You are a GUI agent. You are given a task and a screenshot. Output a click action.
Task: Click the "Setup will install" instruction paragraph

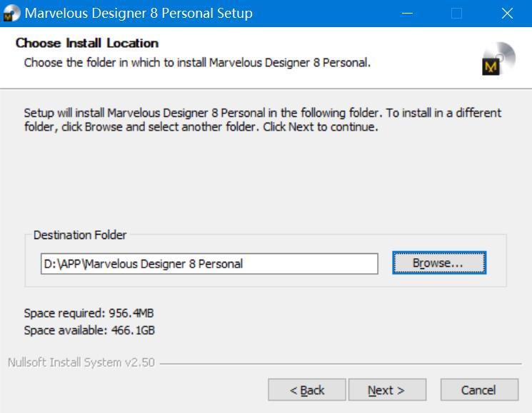pyautogui.click(x=262, y=121)
